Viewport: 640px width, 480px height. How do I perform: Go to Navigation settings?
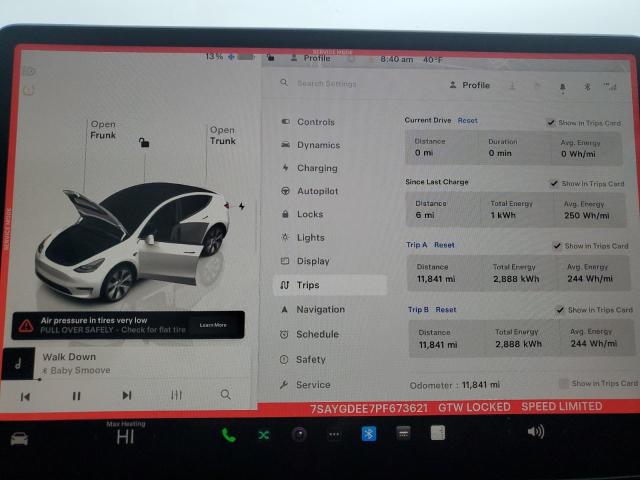pos(320,309)
